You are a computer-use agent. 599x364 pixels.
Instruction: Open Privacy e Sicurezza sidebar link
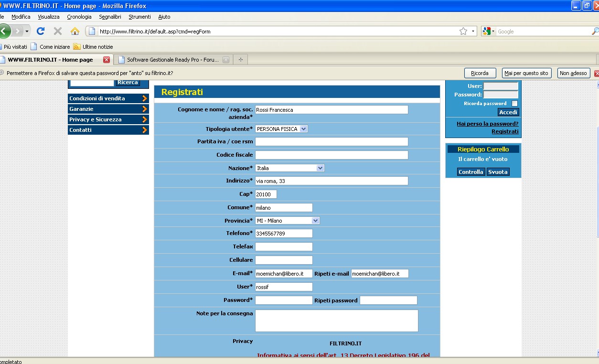[x=108, y=119]
